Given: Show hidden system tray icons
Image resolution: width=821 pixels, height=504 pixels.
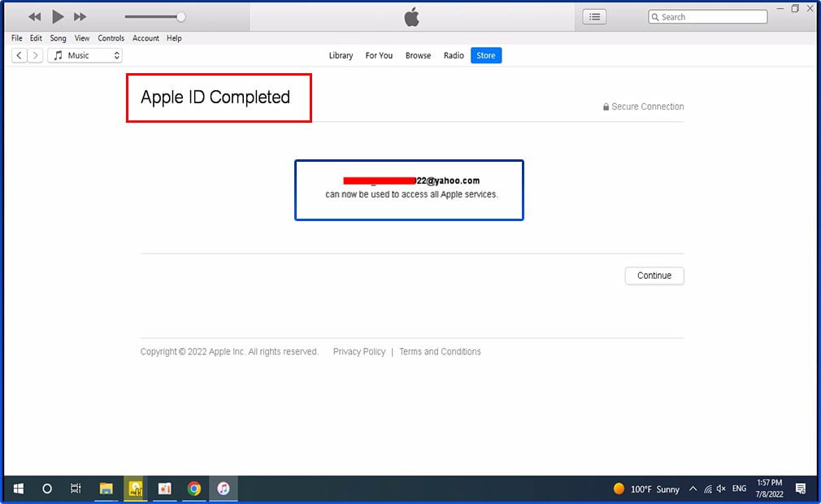Looking at the screenshot, I should click(693, 489).
